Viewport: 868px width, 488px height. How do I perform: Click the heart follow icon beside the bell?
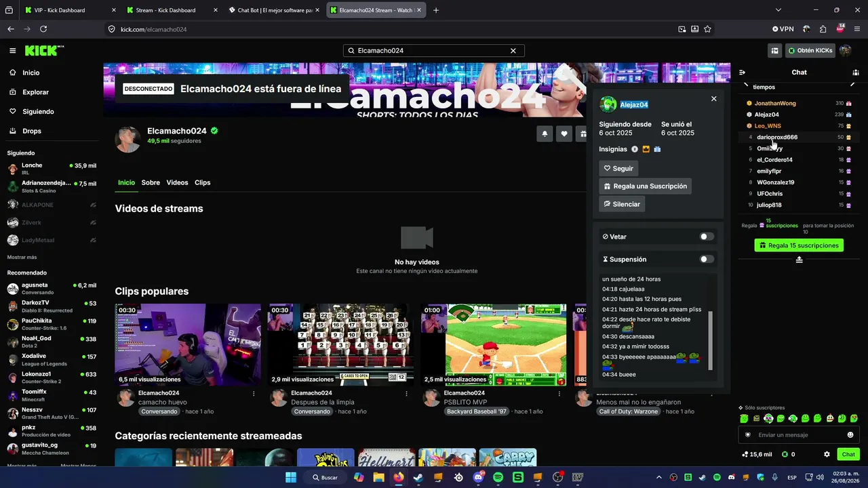click(x=564, y=134)
